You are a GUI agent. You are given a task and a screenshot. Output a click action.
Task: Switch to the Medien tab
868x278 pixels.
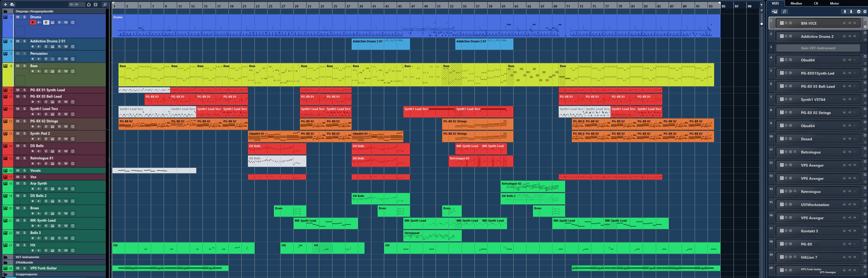coord(796,3)
